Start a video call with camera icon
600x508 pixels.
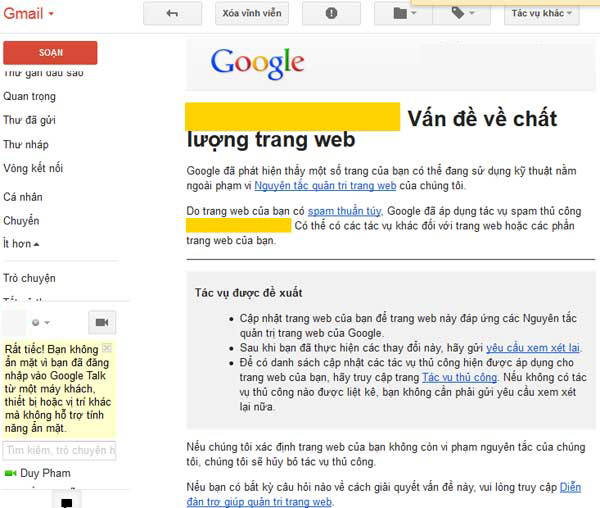point(102,322)
